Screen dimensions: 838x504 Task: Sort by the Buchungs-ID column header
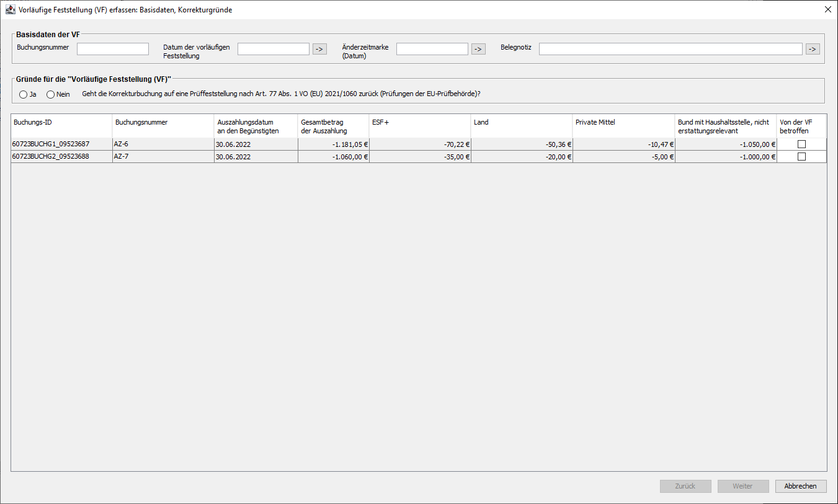(61, 126)
